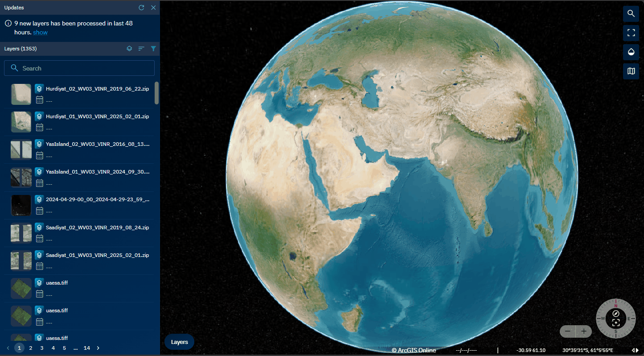Viewport: 644px width, 356px height.
Task: Open the search tool on the globe
Action: [x=631, y=14]
